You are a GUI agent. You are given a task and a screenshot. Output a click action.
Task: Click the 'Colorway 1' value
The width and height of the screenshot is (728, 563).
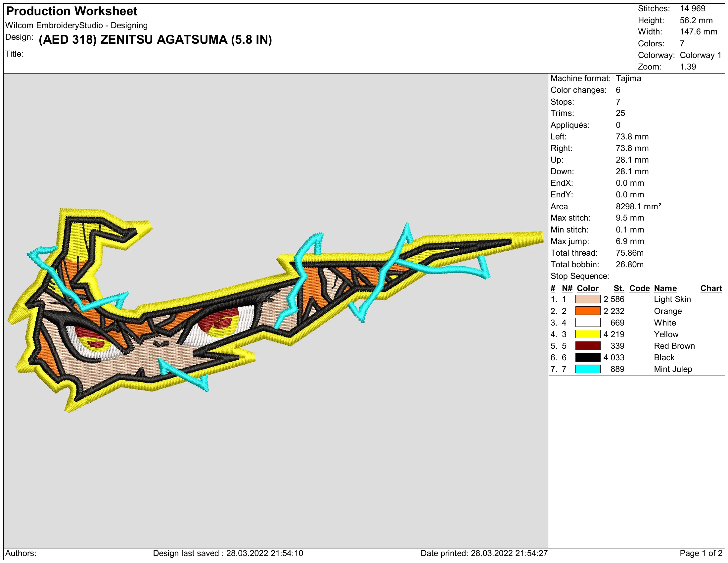point(700,55)
